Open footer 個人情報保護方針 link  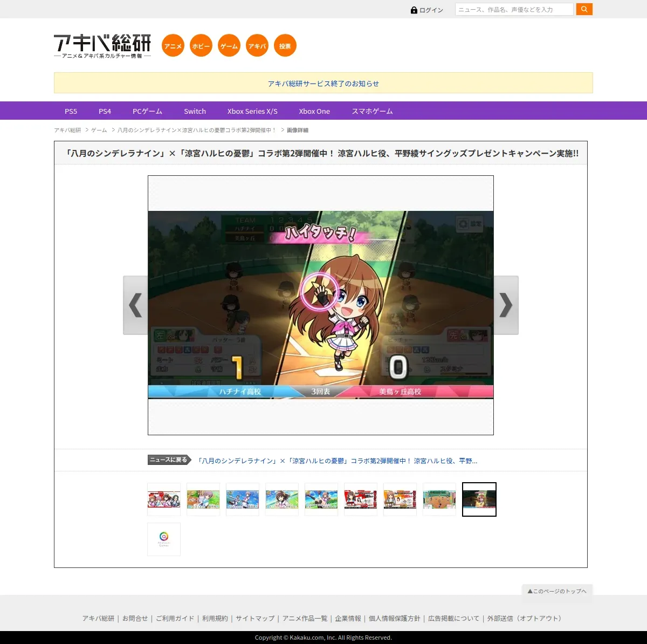pos(395,619)
